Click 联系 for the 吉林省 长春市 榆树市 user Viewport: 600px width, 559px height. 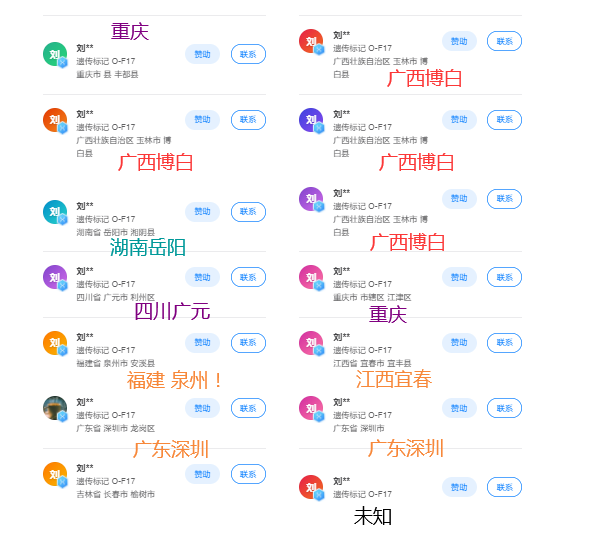tap(248, 474)
